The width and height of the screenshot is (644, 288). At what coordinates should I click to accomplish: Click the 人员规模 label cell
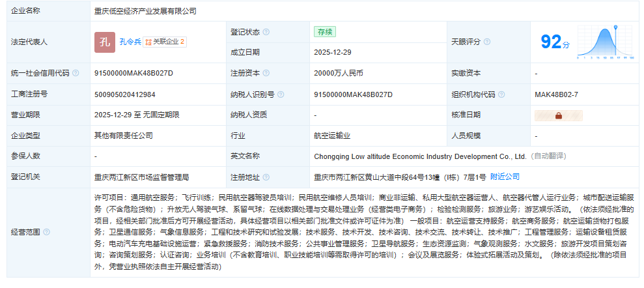coord(488,136)
